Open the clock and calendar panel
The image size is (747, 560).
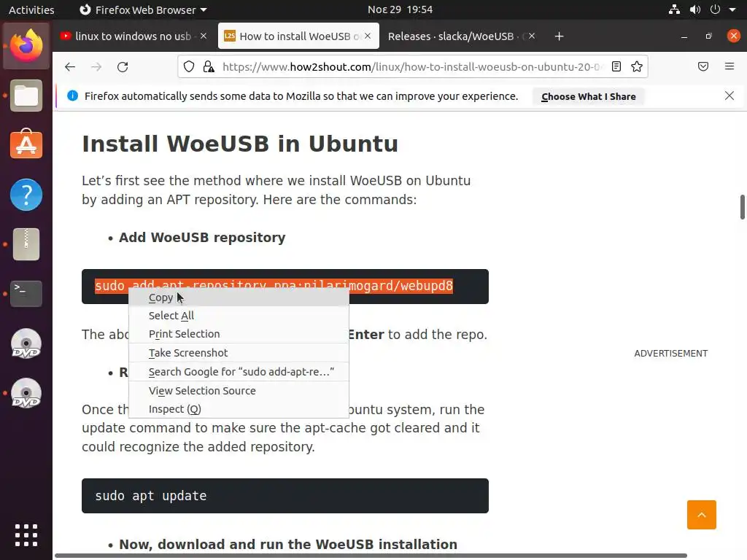point(400,9)
